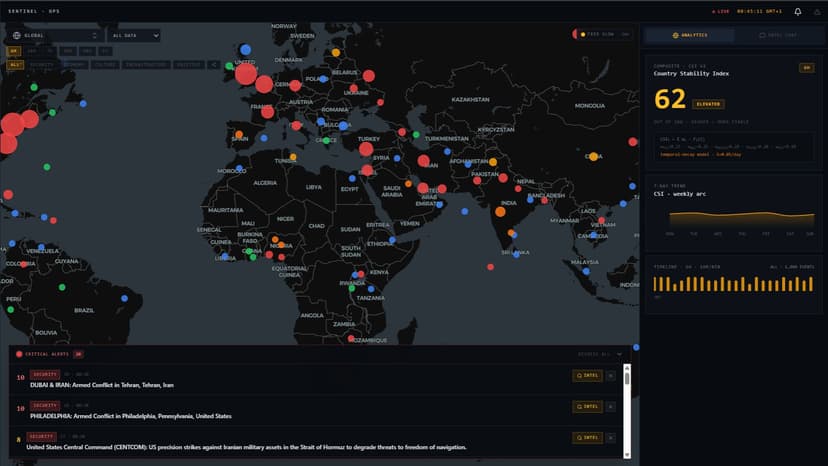Screen dimensions: 828x466
Task: Dismiss the Tehran armed conflict alert
Action: tap(610, 376)
